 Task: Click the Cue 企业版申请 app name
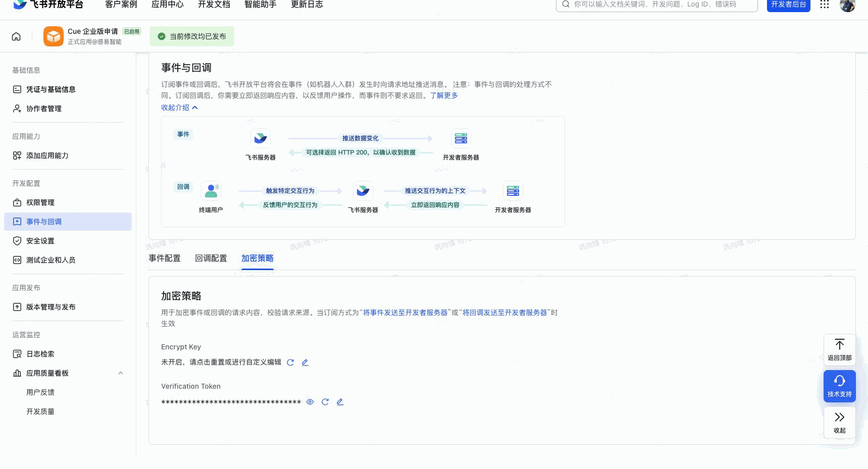93,31
